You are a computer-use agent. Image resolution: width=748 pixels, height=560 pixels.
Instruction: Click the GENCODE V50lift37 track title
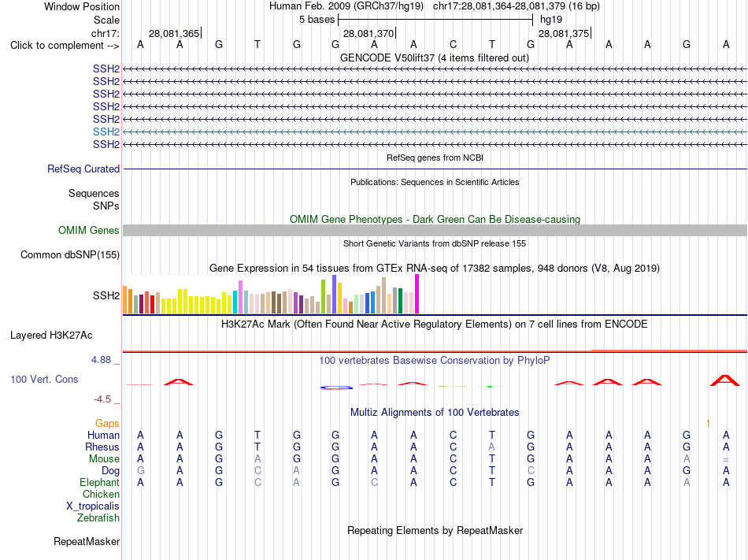pyautogui.click(x=435, y=58)
